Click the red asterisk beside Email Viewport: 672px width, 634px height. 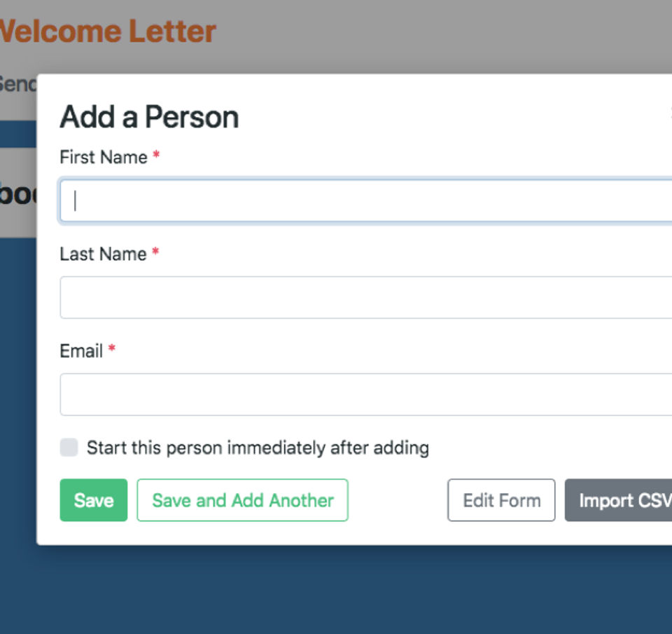(x=111, y=349)
